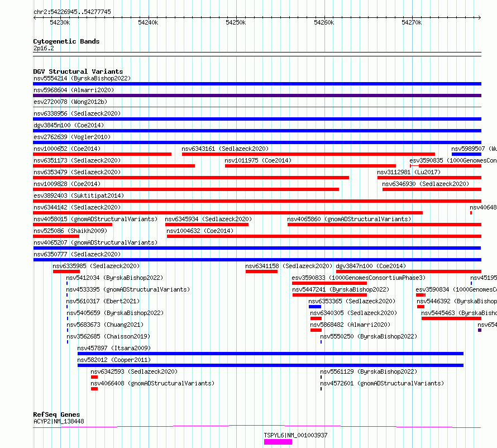Open TSPYL6|NM_001003937 gene label

point(296,435)
